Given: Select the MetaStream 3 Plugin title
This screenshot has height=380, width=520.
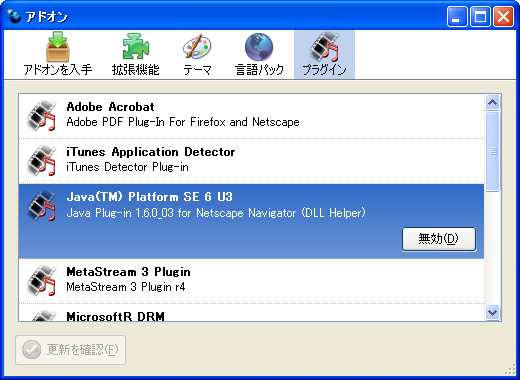Looking at the screenshot, I should tap(128, 272).
